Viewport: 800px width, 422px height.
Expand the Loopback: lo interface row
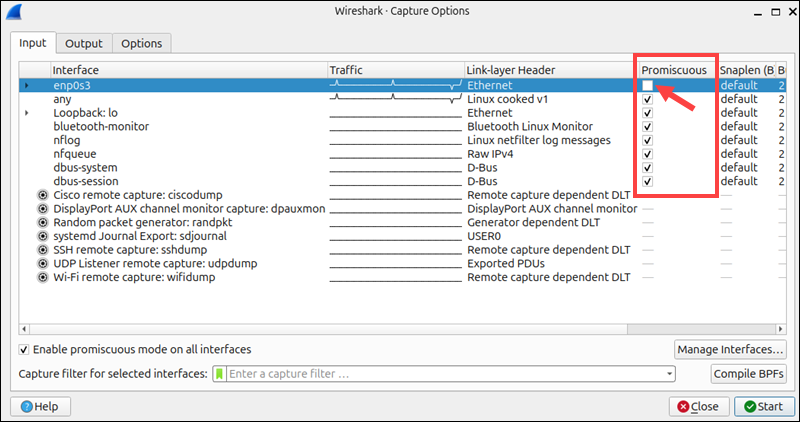(x=27, y=113)
